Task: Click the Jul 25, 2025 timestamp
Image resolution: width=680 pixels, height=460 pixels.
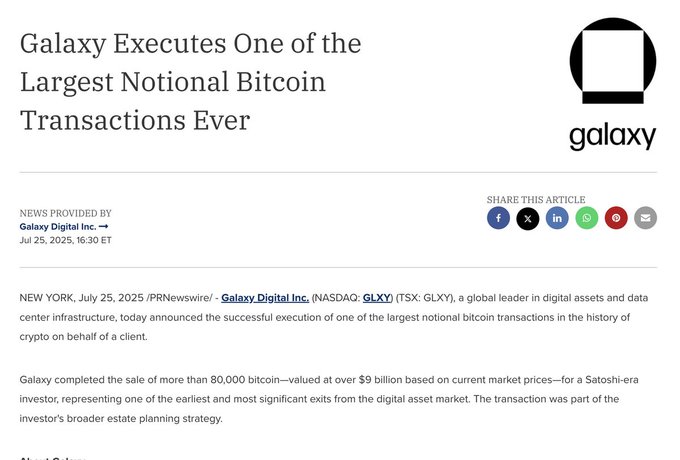Action: pyautogui.click(x=65, y=240)
